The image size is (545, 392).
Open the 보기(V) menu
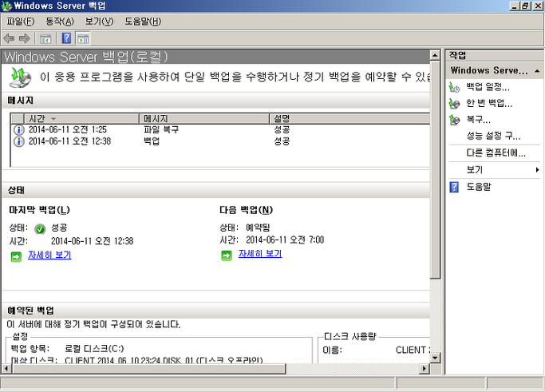tap(99, 22)
